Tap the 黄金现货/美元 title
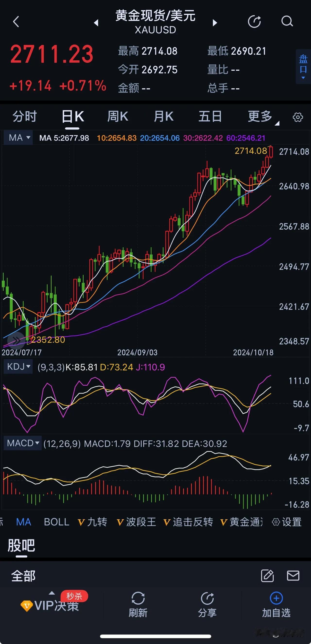This screenshot has width=311, height=644. 155,16
